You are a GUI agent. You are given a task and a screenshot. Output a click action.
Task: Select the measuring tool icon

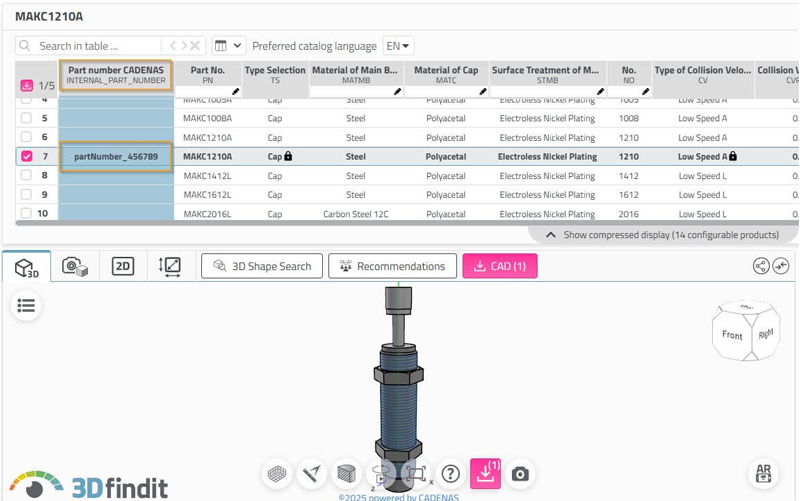pyautogui.click(x=311, y=474)
